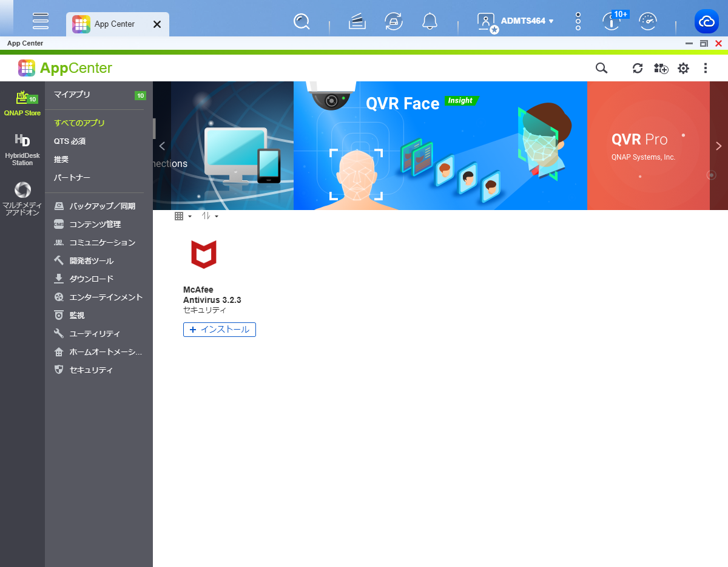Open App Center more options menu

point(706,68)
